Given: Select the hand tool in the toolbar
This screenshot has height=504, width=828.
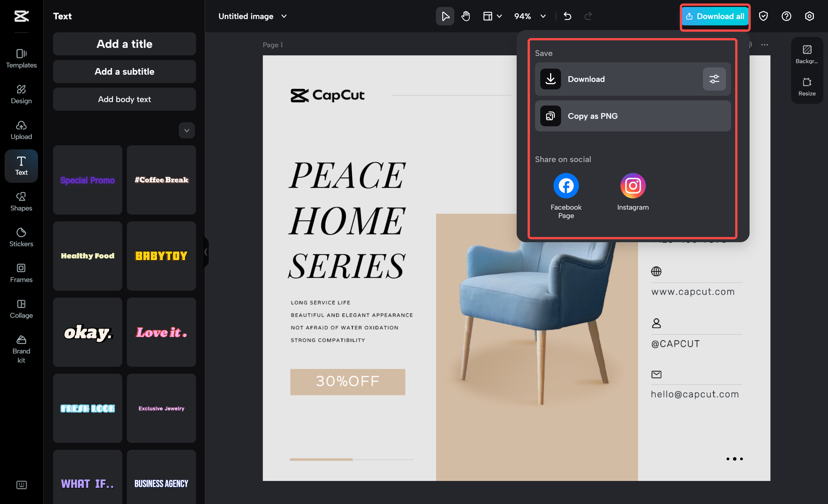Looking at the screenshot, I should [465, 16].
